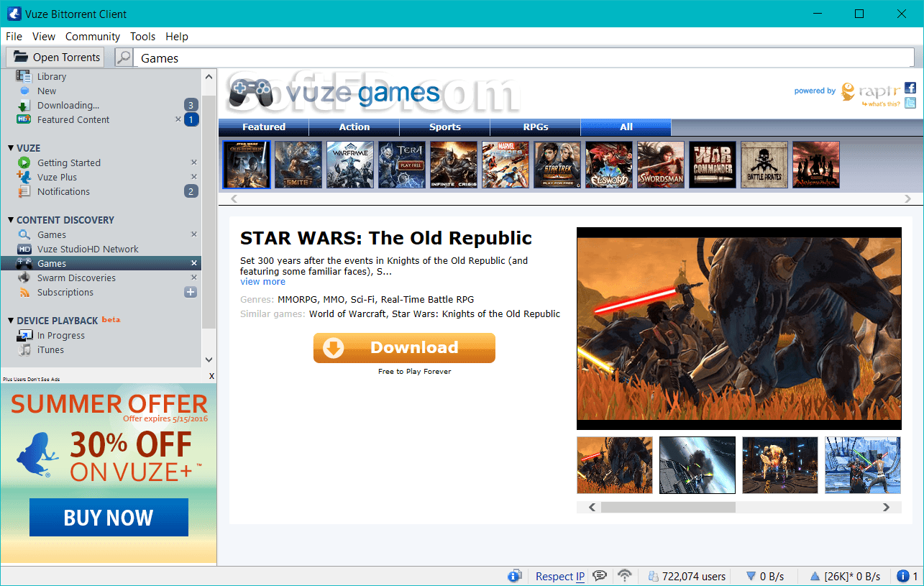The height and width of the screenshot is (586, 924).
Task: Open the status bar alerts info icon
Action: 904,576
